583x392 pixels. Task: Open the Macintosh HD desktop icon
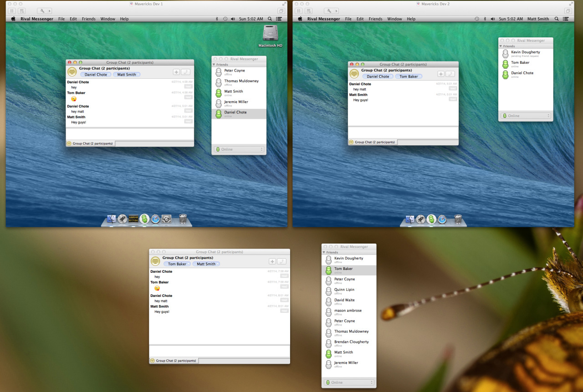pyautogui.click(x=270, y=35)
